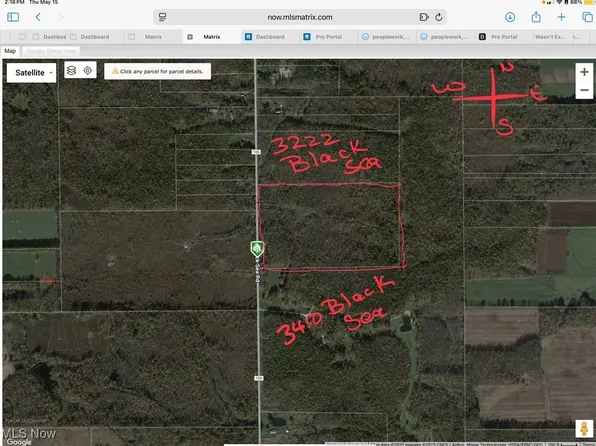The image size is (596, 446).
Task: Reload the page with the refresh icon
Action: coord(439,17)
